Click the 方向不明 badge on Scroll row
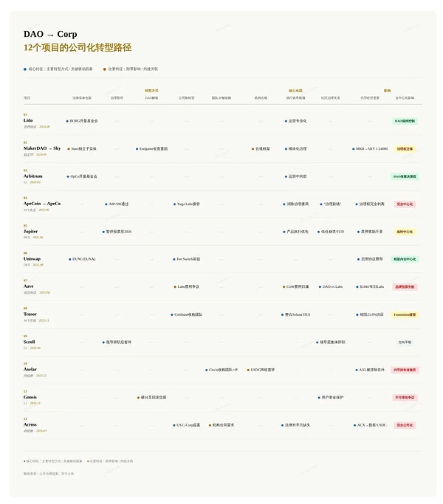Viewport: 443px width, 504px height. click(x=405, y=342)
